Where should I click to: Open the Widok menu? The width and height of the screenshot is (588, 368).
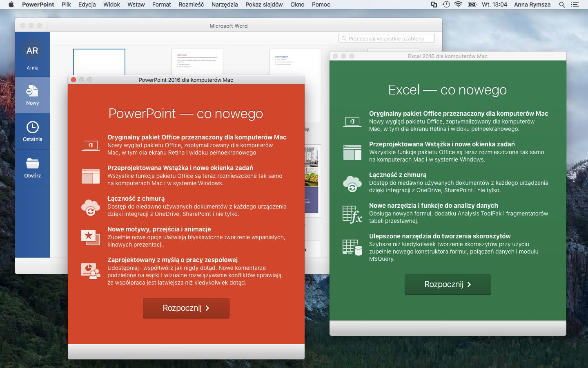tap(111, 4)
